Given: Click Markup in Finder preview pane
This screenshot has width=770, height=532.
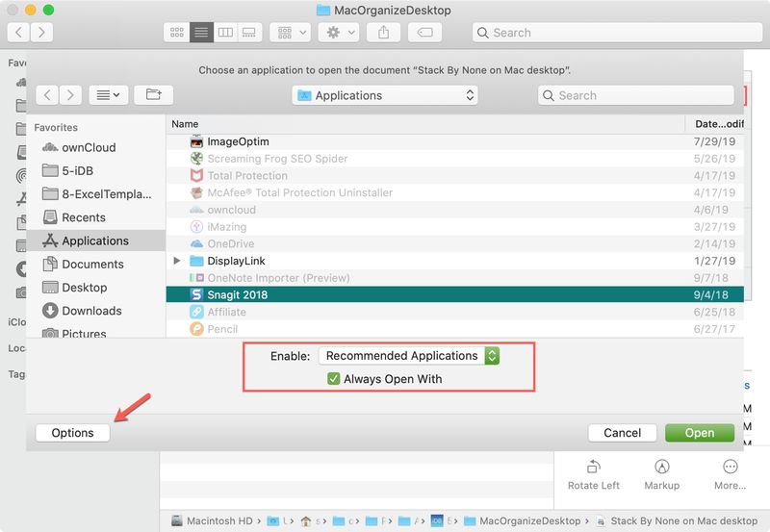Looking at the screenshot, I should click(x=662, y=474).
